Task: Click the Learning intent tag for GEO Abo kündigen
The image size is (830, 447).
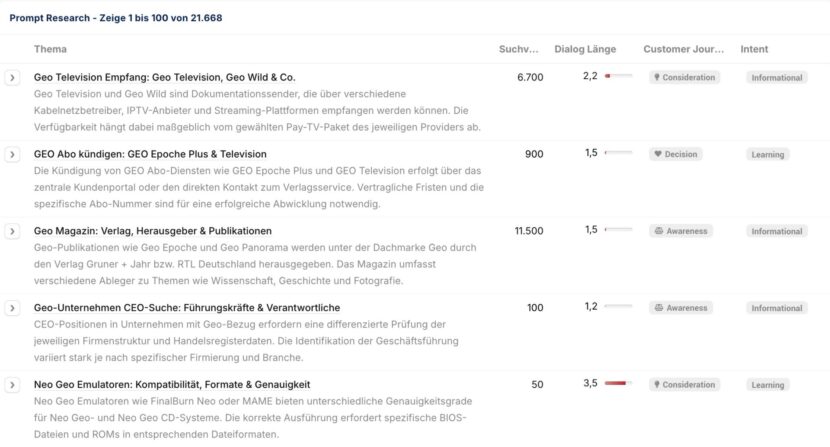Action: click(x=768, y=154)
